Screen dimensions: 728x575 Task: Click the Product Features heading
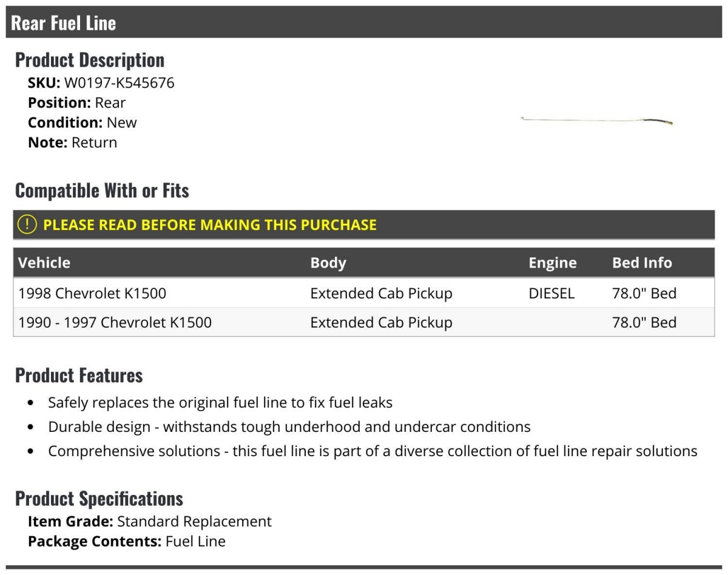[79, 375]
